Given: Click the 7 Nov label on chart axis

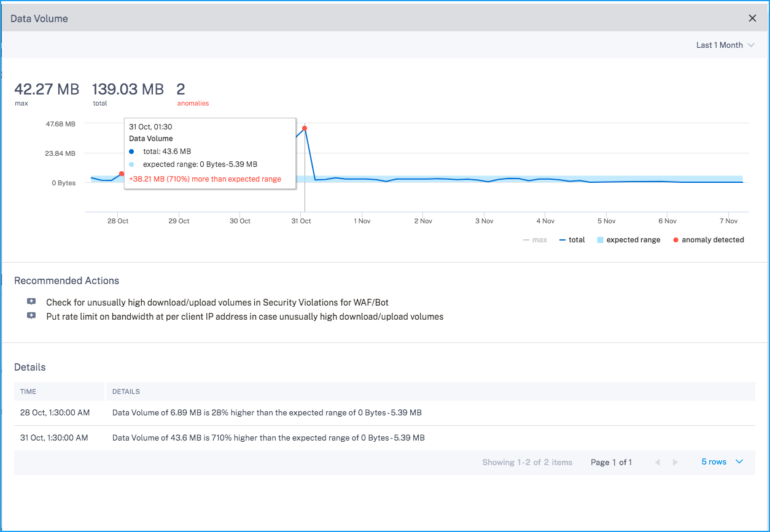Looking at the screenshot, I should point(728,221).
